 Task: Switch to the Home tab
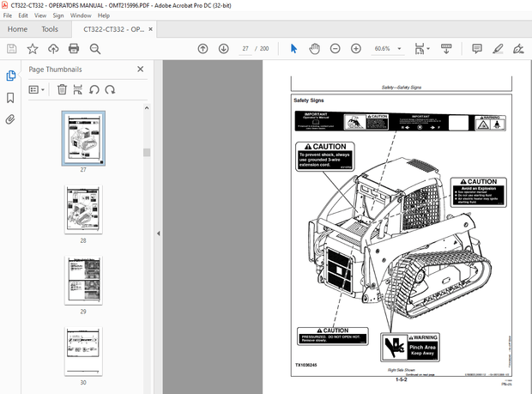click(x=17, y=29)
